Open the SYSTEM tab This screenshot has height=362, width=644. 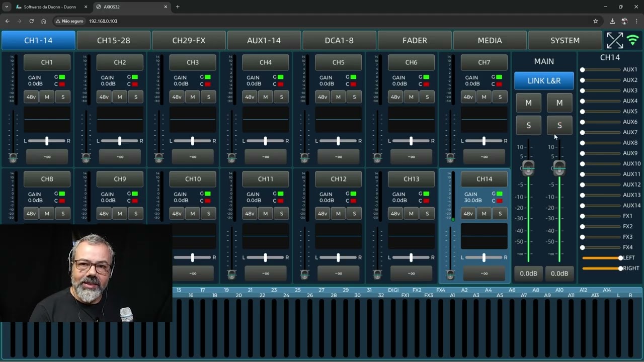point(565,40)
